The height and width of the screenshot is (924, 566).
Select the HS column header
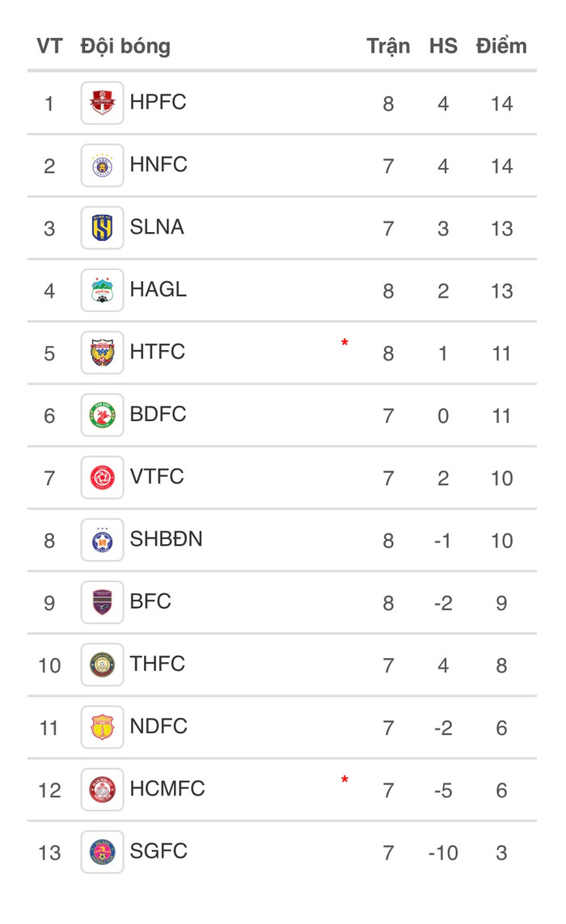443,46
